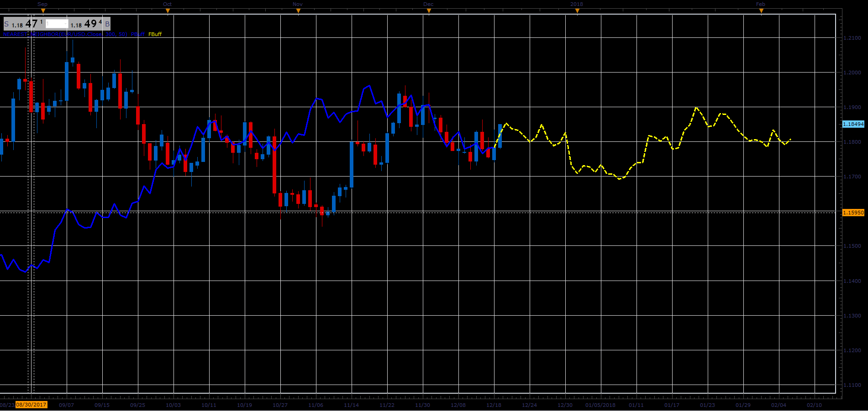Click the 1.1500 price axis label
Image resolution: width=868 pixels, height=411 pixels.
coord(852,246)
